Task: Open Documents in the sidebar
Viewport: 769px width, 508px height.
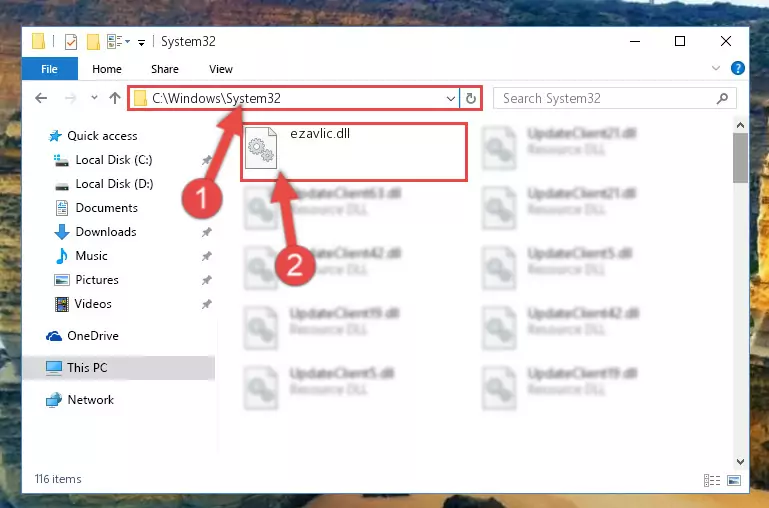Action: pos(96,208)
